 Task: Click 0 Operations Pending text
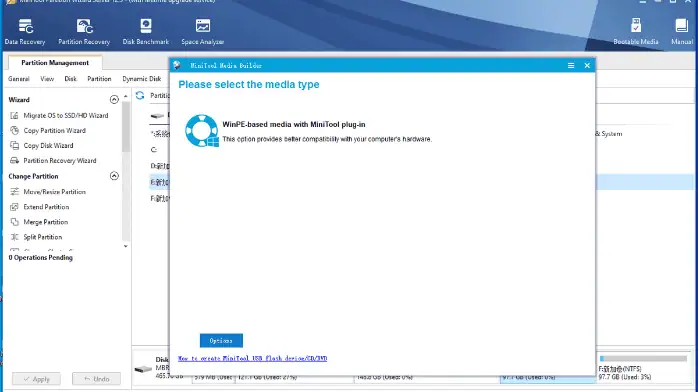coord(41,258)
